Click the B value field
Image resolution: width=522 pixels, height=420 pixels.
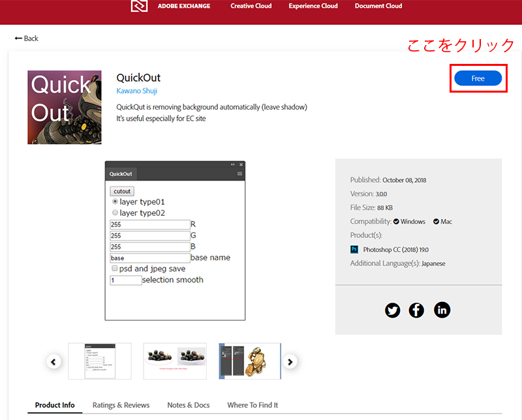(x=150, y=247)
